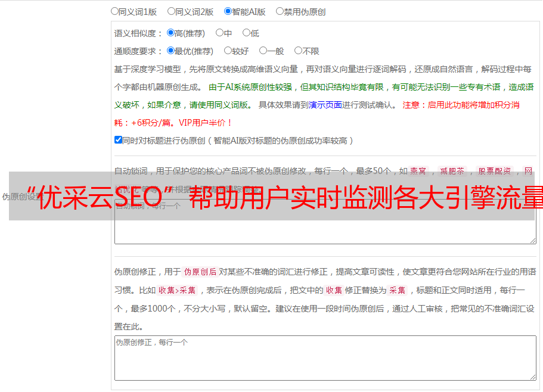Click the 伪原创设置 row label
The width and height of the screenshot is (543, 392).
pos(23,197)
